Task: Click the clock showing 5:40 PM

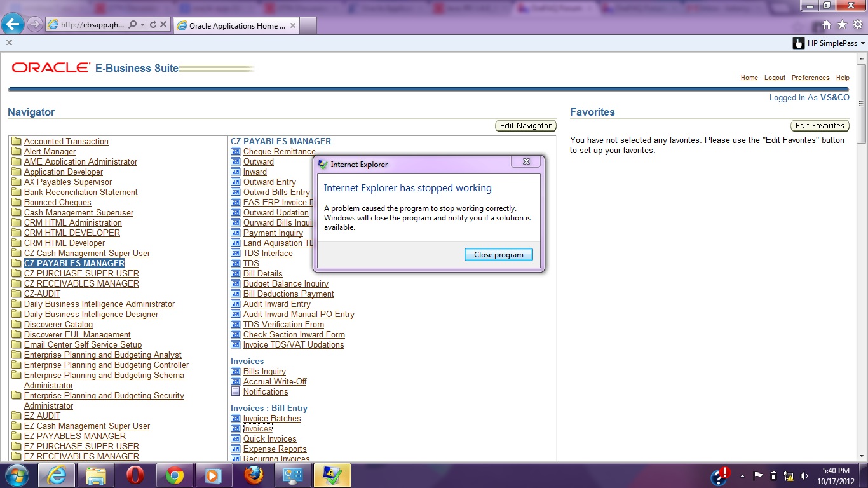Action: click(x=836, y=471)
